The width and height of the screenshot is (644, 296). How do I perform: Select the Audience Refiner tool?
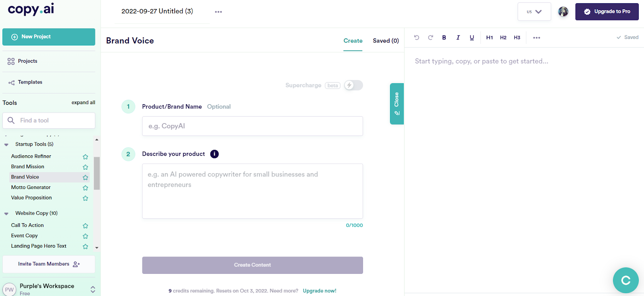click(31, 156)
